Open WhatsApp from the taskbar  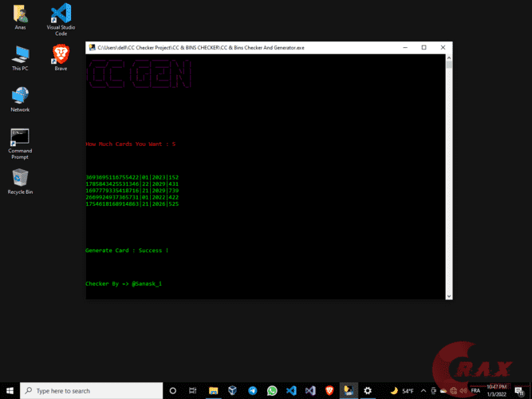coord(272,390)
